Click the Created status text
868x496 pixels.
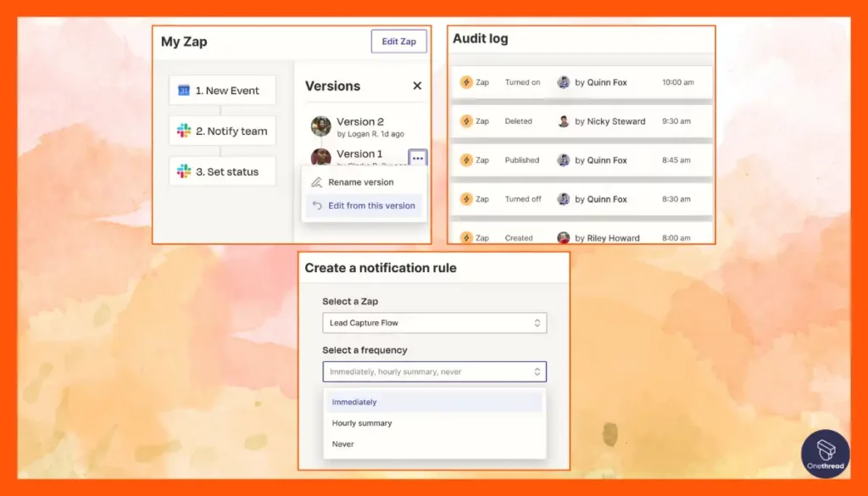(x=519, y=237)
